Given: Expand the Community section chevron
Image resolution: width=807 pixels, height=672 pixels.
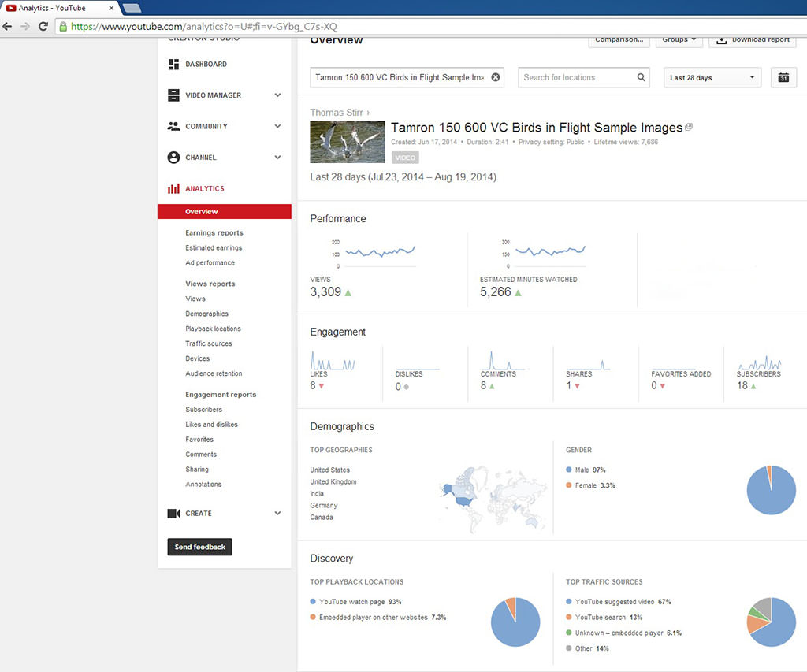Looking at the screenshot, I should click(277, 126).
